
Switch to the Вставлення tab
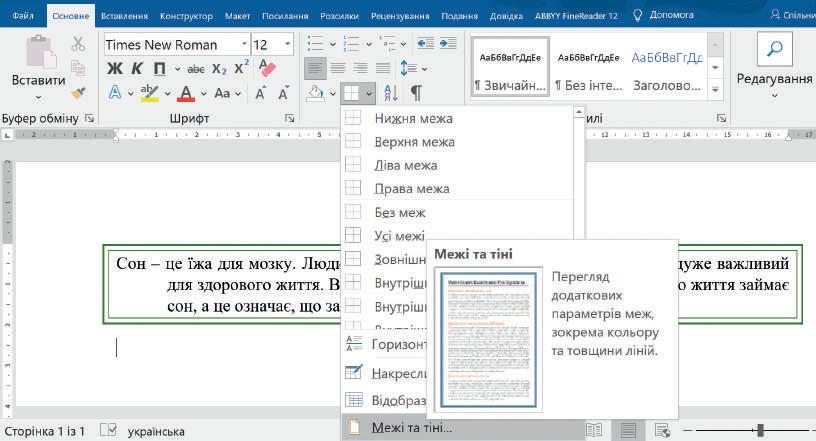124,16
